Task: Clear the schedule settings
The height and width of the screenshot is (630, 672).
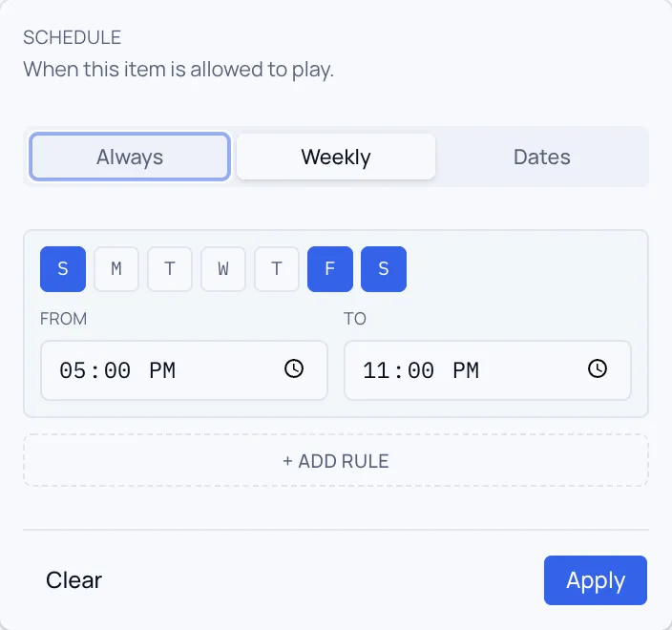Action: coord(73,580)
